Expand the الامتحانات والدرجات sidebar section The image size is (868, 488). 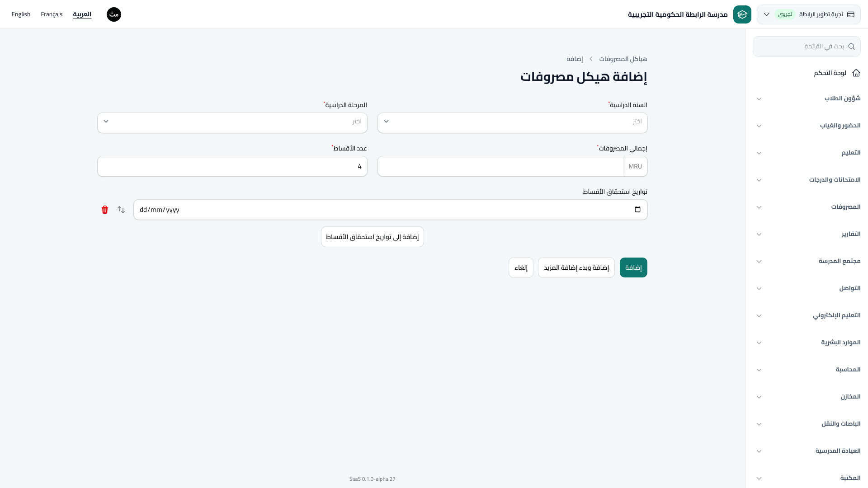pos(807,180)
